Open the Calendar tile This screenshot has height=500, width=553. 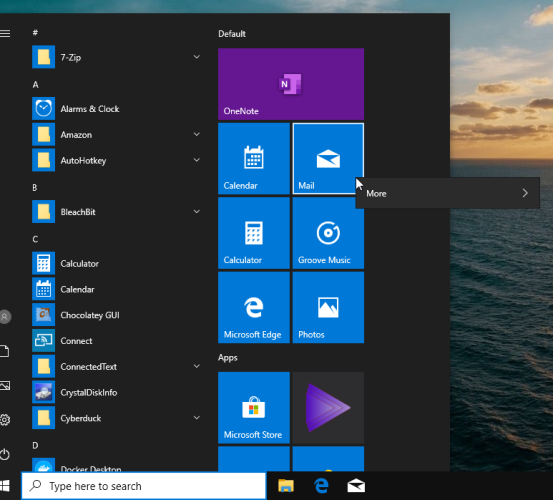(254, 159)
